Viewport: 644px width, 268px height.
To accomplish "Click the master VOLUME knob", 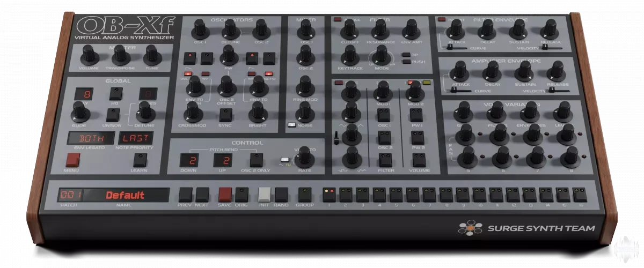I will click(x=89, y=54).
